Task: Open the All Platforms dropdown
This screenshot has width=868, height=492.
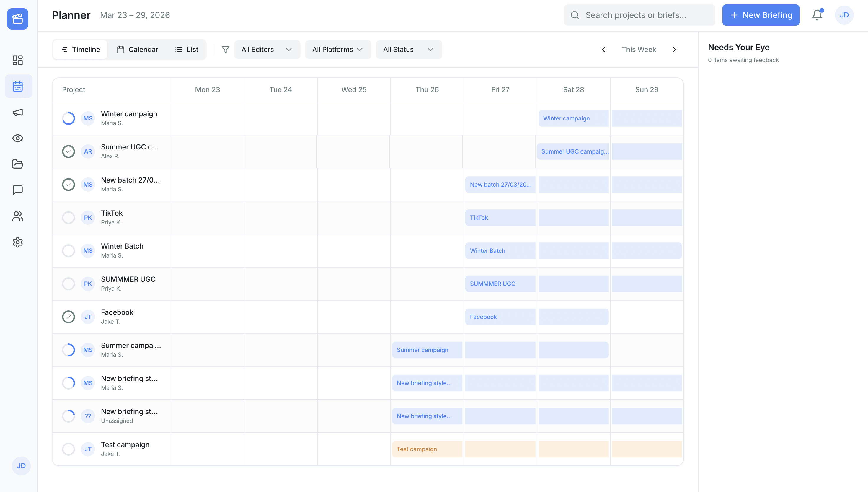Action: (x=338, y=50)
